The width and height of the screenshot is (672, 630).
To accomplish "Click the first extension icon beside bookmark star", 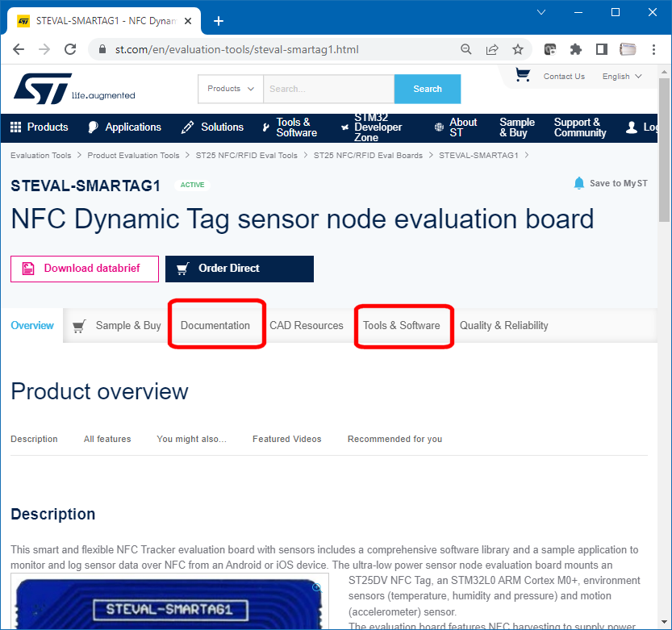I will [550, 50].
